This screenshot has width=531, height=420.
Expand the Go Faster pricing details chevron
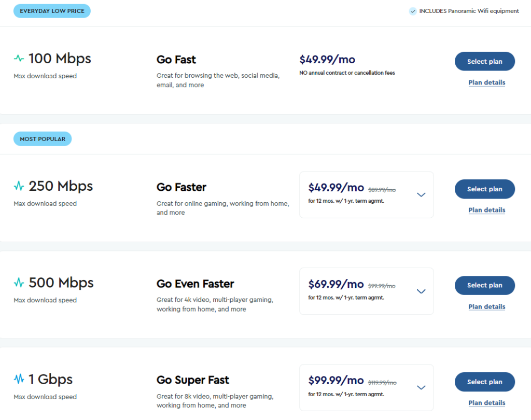[421, 195]
